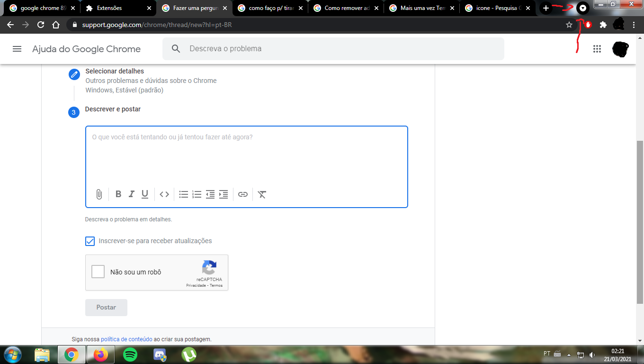644x364 pixels.
Task: Uncheck Inscrever-se para receber atualizações
Action: (90, 241)
